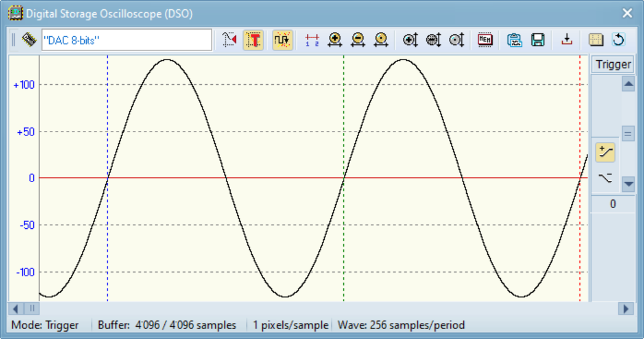Click the save floppy disk icon

click(x=538, y=40)
